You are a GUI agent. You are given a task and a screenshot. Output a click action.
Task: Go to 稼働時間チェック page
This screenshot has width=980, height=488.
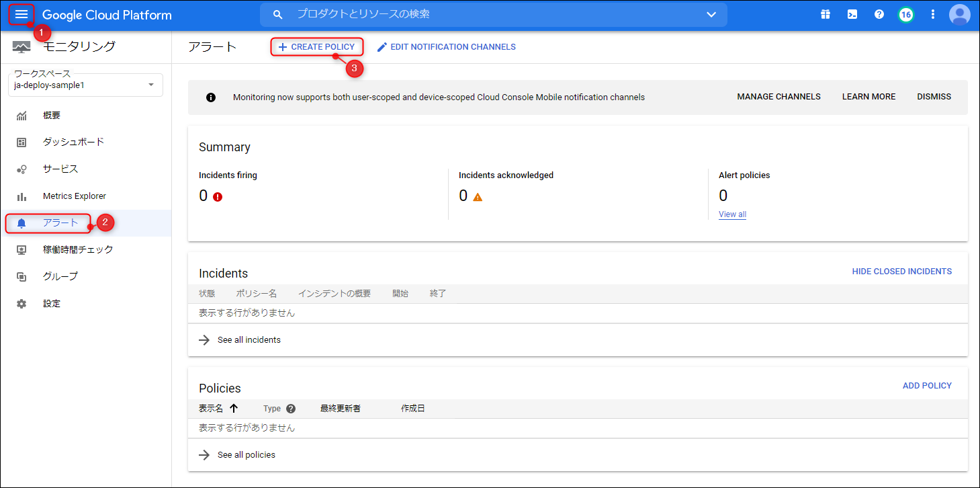78,249
